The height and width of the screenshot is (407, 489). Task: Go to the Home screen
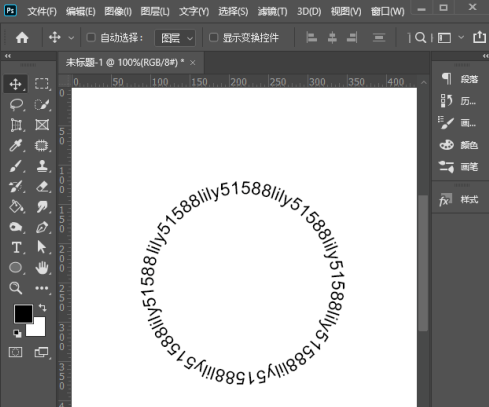tap(22, 37)
